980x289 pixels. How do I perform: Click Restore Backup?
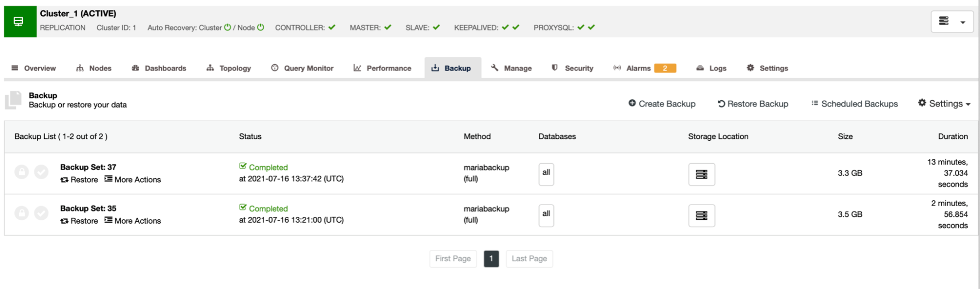pyautogui.click(x=753, y=104)
